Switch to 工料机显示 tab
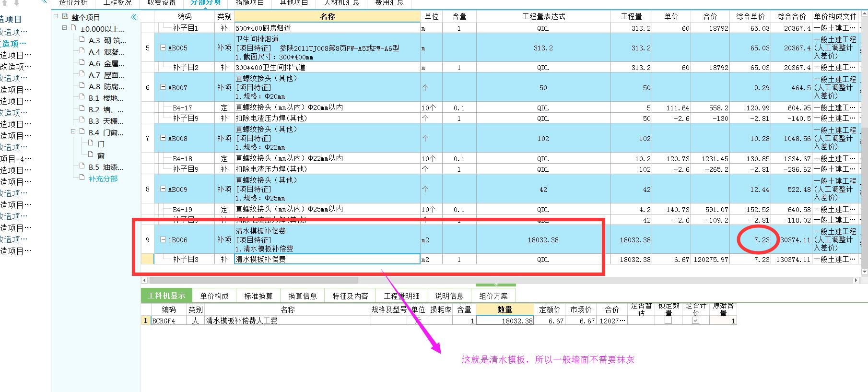868x392 pixels. [x=166, y=296]
